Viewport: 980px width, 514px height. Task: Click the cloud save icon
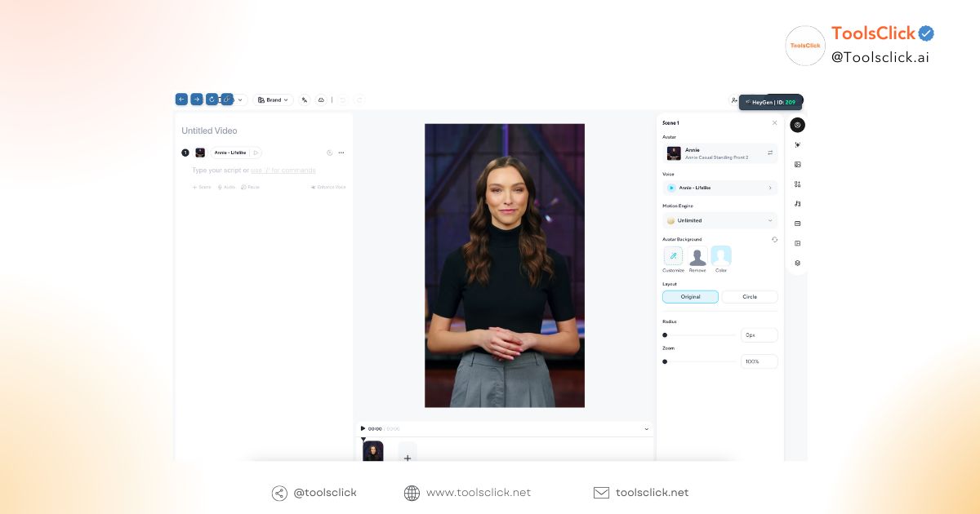coord(321,100)
